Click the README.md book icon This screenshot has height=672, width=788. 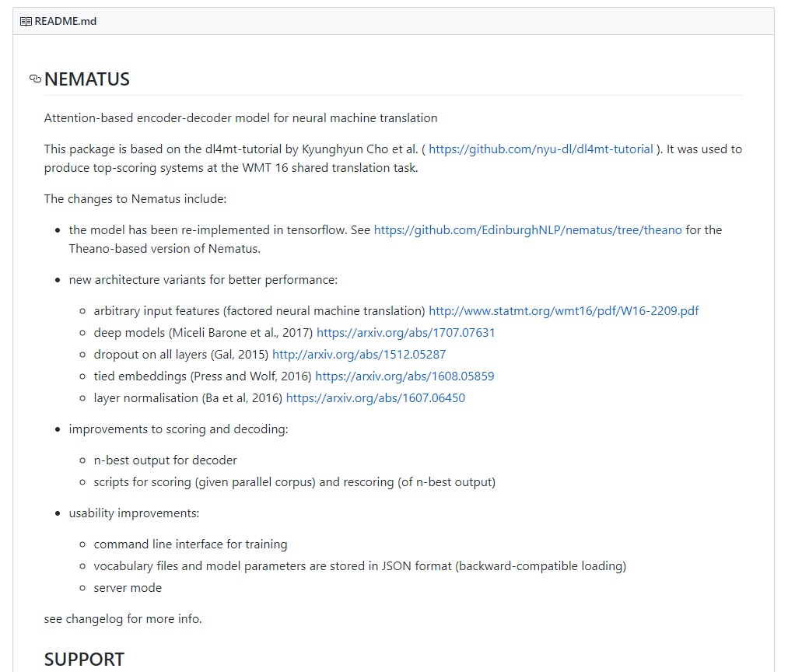[26, 22]
